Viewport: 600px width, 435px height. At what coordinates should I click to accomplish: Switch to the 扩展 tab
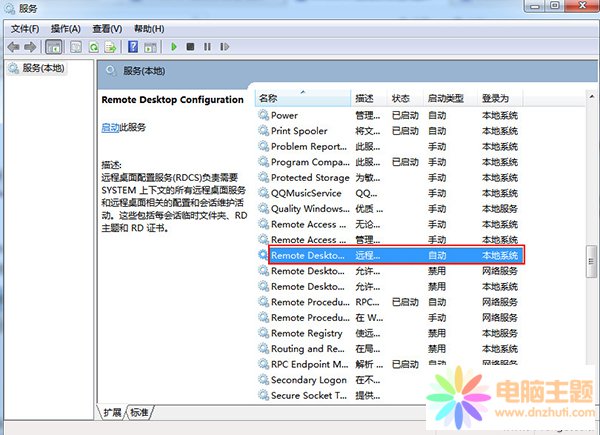point(112,412)
